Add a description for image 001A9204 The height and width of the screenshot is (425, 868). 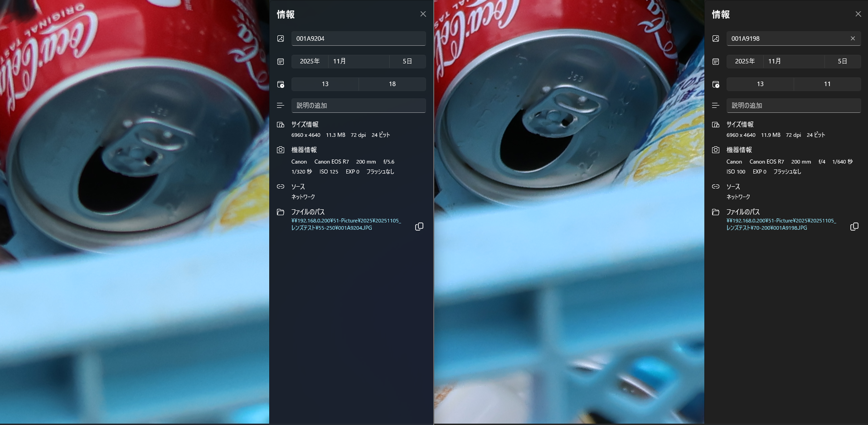click(358, 106)
